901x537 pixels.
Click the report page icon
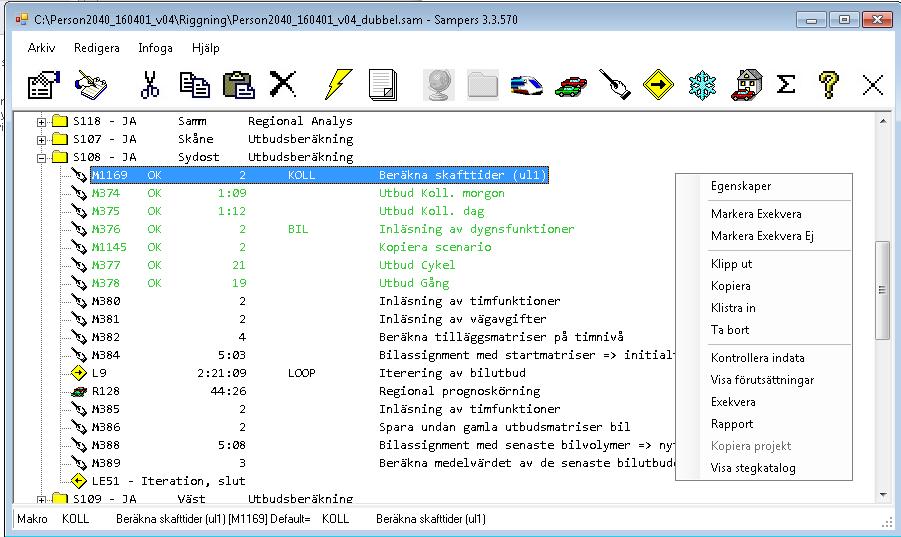(x=383, y=85)
